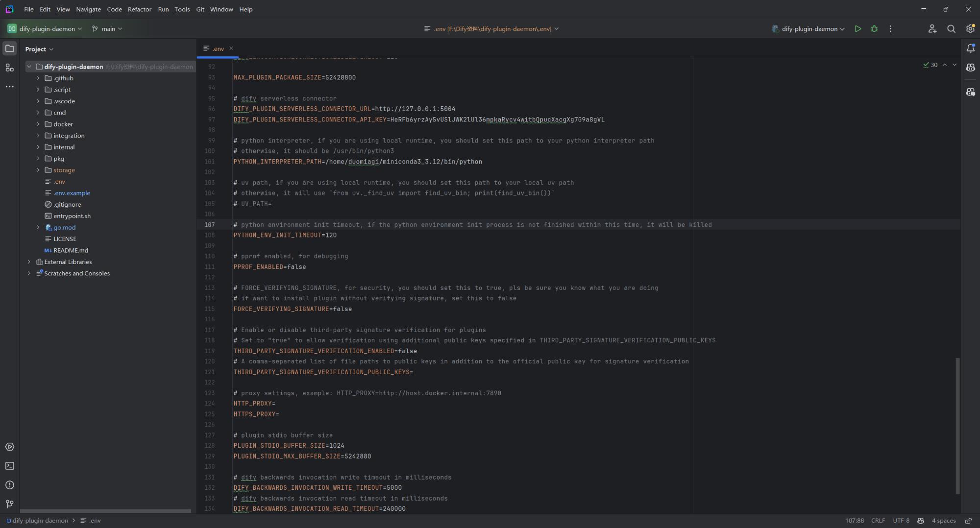Open IDE settings gear icon
The image size is (980, 528).
[970, 29]
